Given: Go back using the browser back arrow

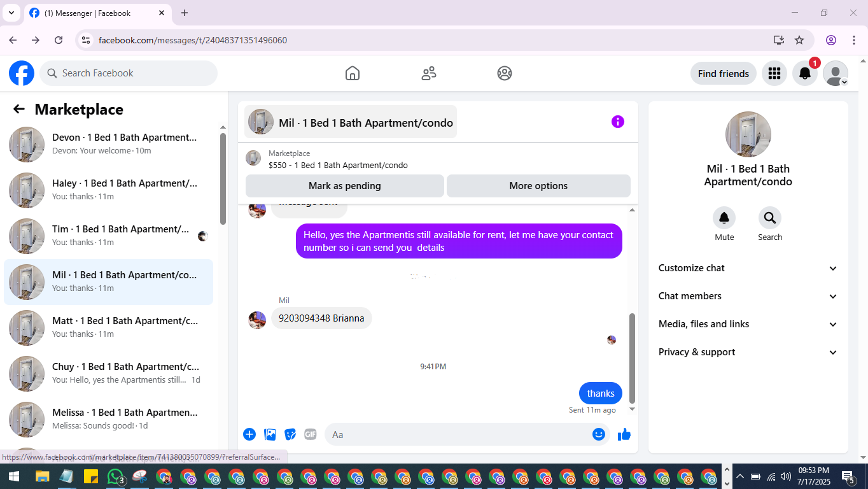Looking at the screenshot, I should (x=13, y=40).
